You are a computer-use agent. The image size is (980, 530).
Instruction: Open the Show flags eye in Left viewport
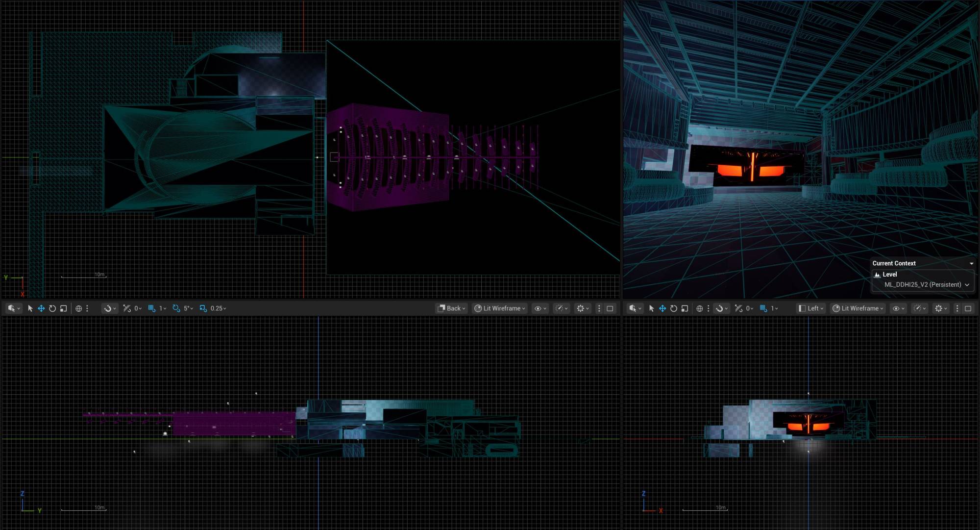click(x=898, y=308)
